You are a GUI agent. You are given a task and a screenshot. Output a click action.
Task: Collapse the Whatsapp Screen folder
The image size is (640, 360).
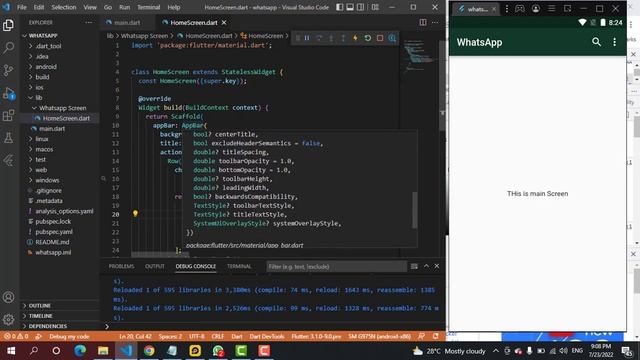tap(59, 108)
